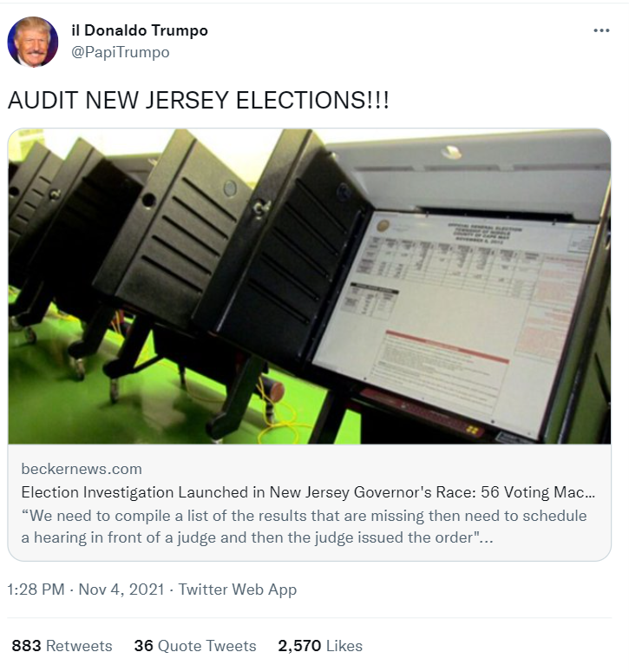Open the "Election Investigation Launched" headline

coord(308,492)
